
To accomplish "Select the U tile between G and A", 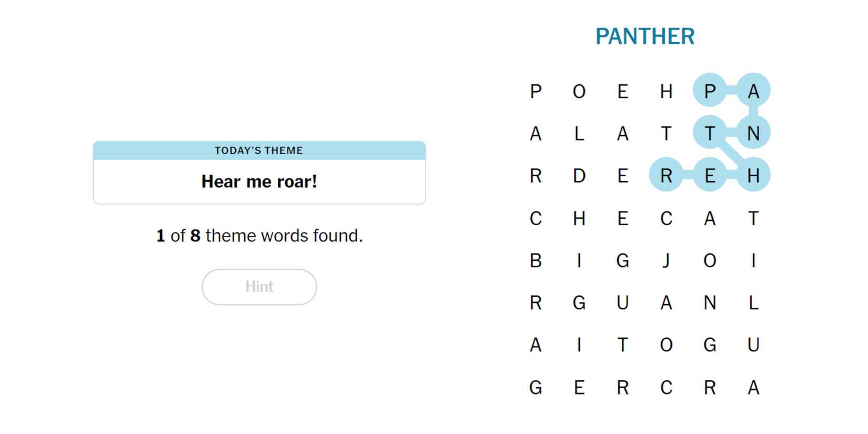I will 623,302.
